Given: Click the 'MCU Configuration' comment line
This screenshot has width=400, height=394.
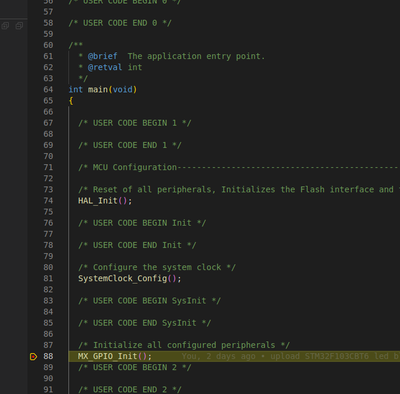Looking at the screenshot, I should tap(239, 167).
